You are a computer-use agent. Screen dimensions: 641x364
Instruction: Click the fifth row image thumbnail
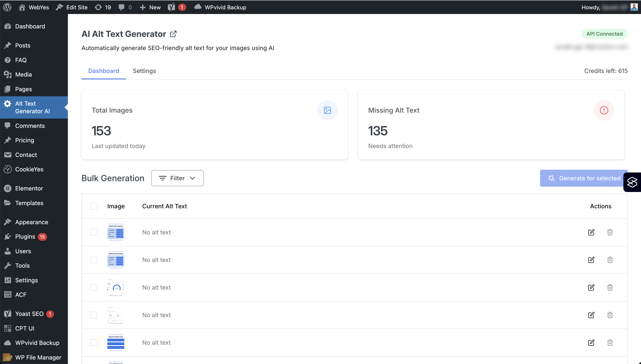click(x=116, y=343)
